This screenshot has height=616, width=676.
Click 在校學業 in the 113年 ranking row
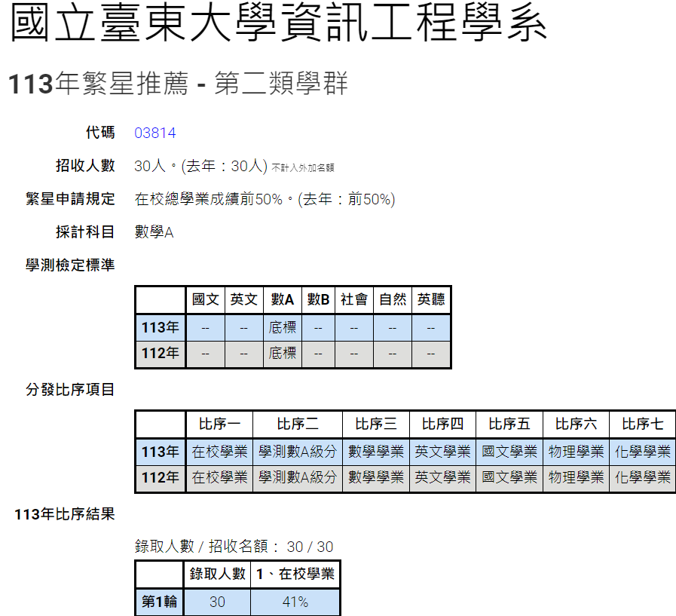click(219, 452)
